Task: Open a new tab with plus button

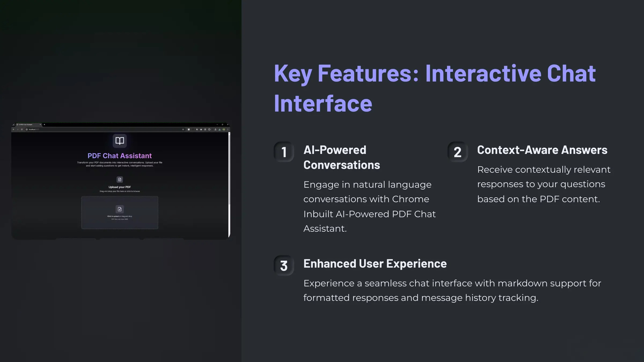Action: tap(44, 125)
